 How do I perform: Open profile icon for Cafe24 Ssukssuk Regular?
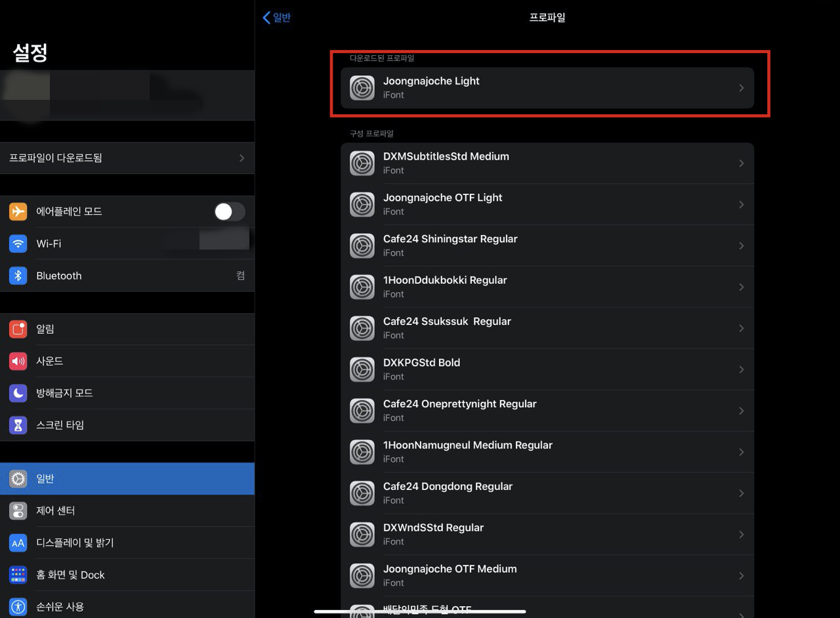click(362, 328)
